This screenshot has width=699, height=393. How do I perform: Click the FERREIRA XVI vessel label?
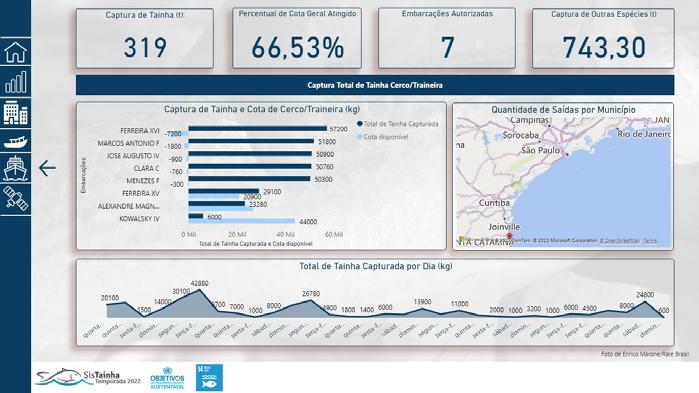click(140, 131)
